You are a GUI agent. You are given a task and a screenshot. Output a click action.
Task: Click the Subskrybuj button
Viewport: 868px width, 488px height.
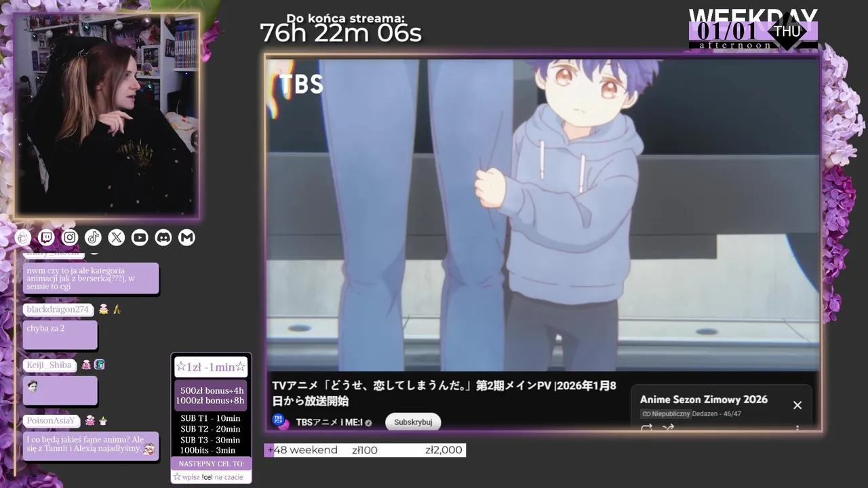pos(413,422)
